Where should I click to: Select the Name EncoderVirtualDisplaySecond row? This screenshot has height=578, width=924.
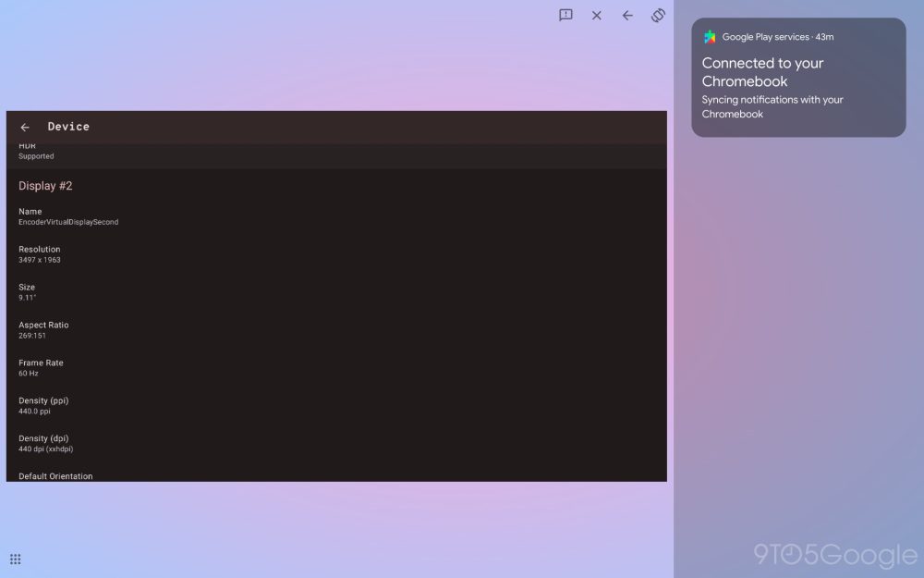68,216
